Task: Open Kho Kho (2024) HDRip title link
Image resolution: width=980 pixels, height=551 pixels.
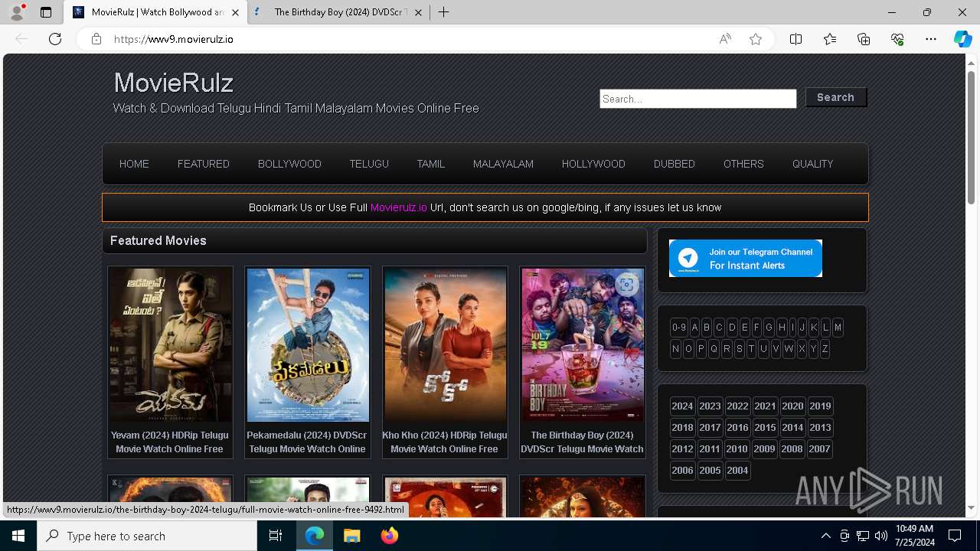Action: pos(445,442)
